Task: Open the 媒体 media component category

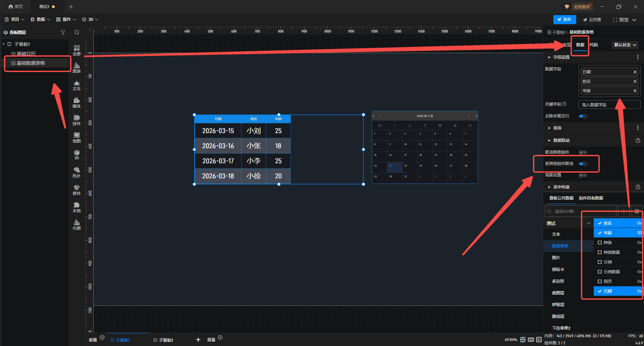Action: pyautogui.click(x=76, y=103)
